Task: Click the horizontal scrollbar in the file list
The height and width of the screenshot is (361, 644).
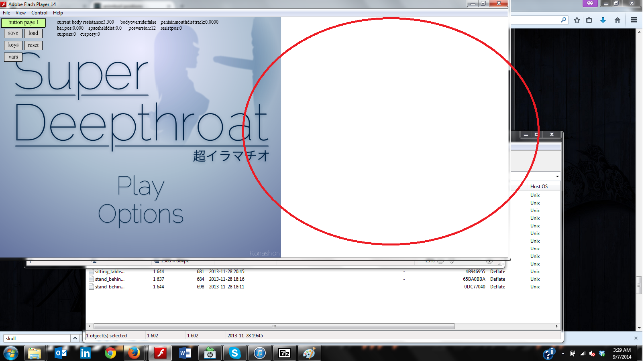Action: pyautogui.click(x=274, y=327)
